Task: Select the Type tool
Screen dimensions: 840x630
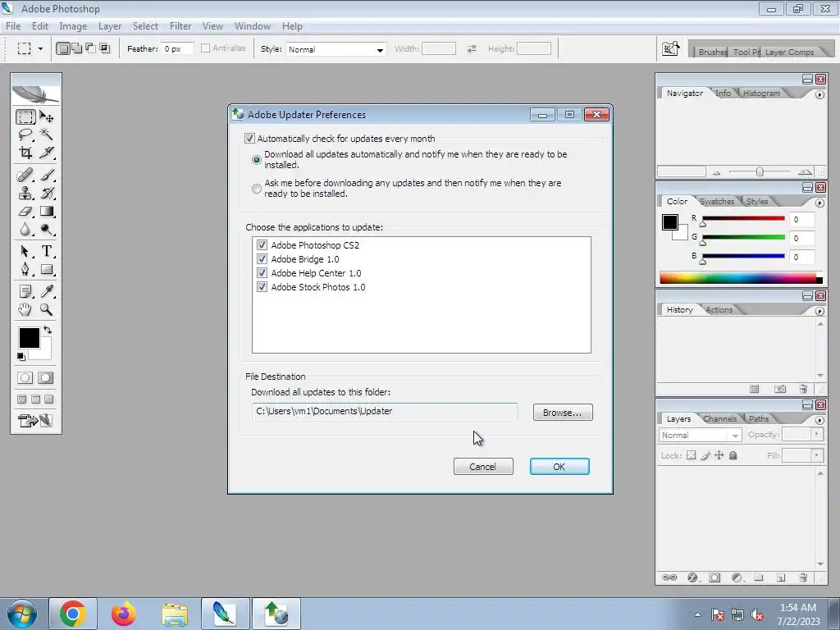Action: (47, 251)
